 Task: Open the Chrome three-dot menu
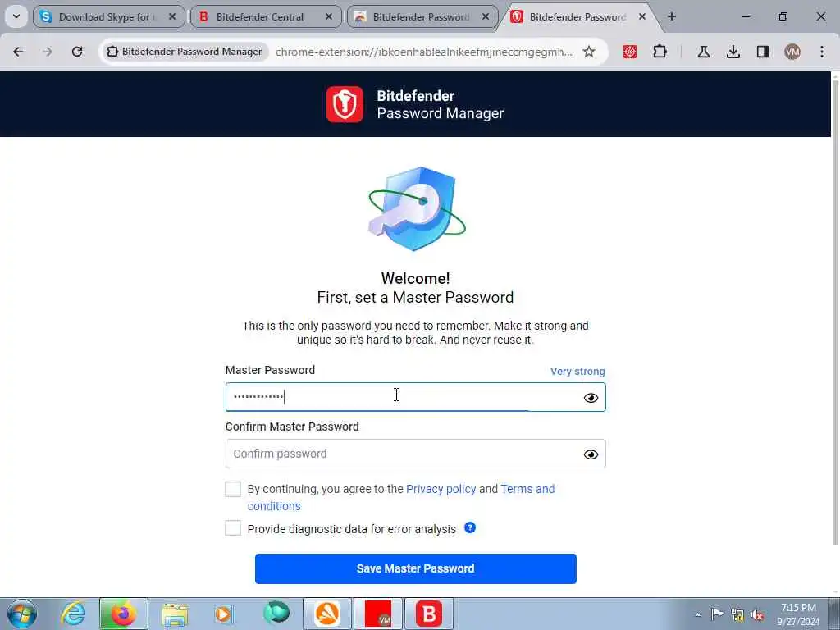(822, 52)
